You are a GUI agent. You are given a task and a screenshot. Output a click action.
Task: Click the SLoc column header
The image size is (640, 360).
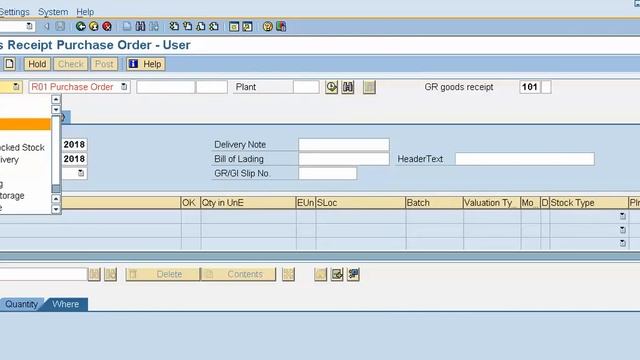tap(360, 203)
